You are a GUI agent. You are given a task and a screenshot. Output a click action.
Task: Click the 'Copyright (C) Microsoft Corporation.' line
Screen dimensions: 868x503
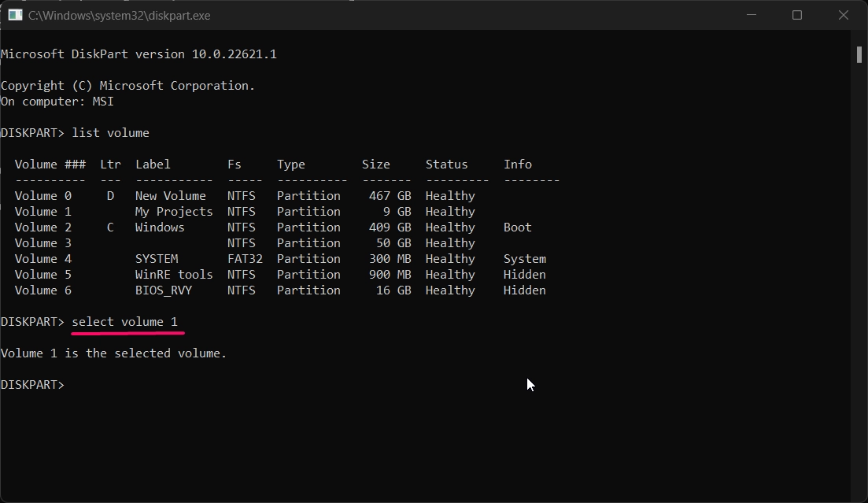[x=127, y=86]
